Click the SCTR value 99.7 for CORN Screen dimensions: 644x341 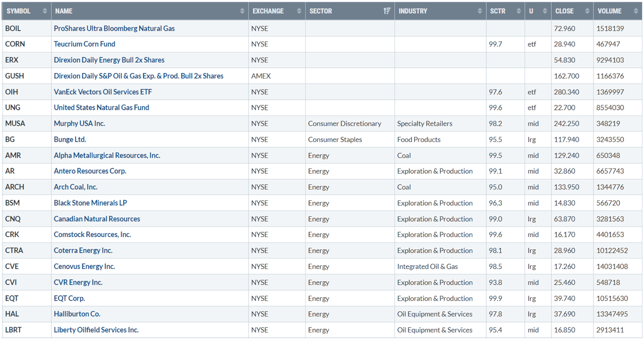coord(495,44)
